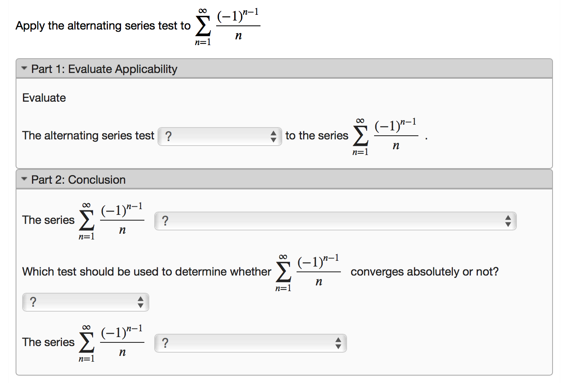The image size is (571, 392).
Task: Click the series formula after 'to the series'
Action: click(x=385, y=137)
